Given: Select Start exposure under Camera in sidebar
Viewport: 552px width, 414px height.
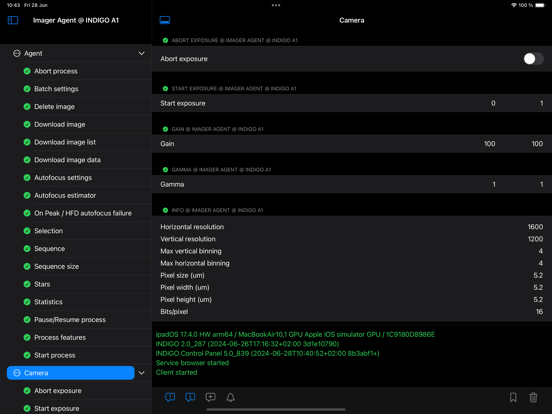Looking at the screenshot, I should point(56,408).
